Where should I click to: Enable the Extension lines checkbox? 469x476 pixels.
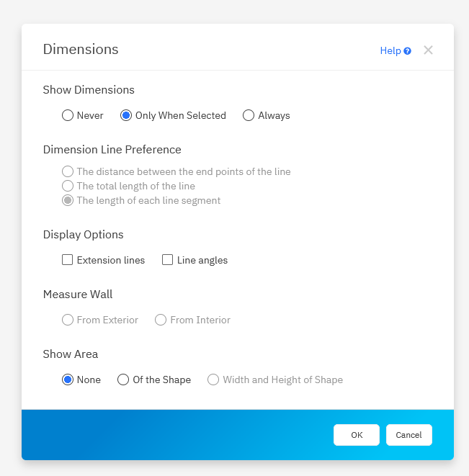[x=68, y=260]
